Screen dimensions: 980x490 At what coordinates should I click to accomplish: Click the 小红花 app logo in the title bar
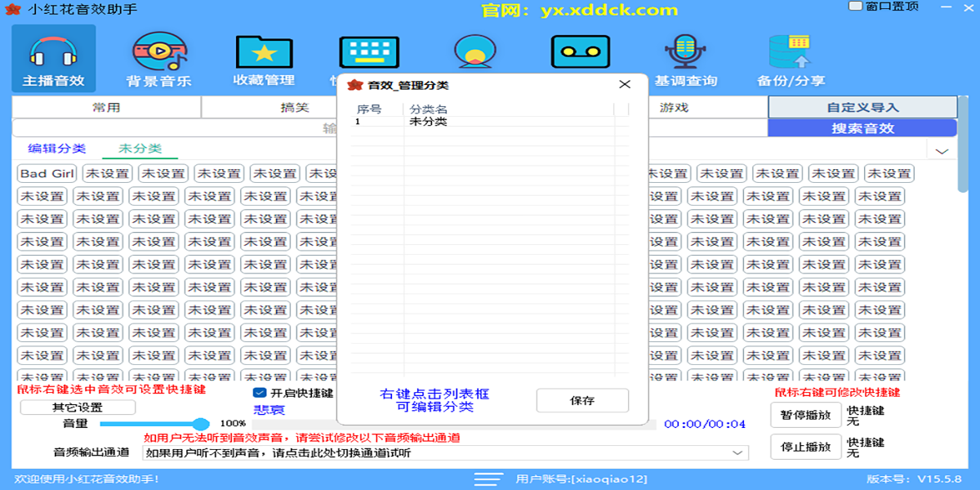tap(12, 10)
